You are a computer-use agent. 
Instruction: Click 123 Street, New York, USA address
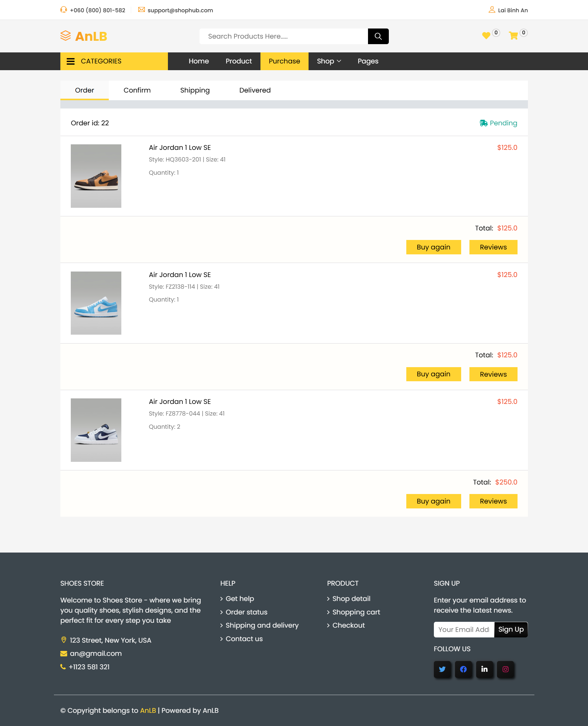110,640
